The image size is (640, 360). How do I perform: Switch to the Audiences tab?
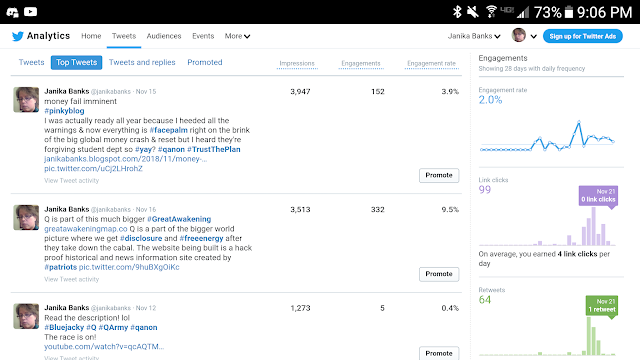point(164,36)
